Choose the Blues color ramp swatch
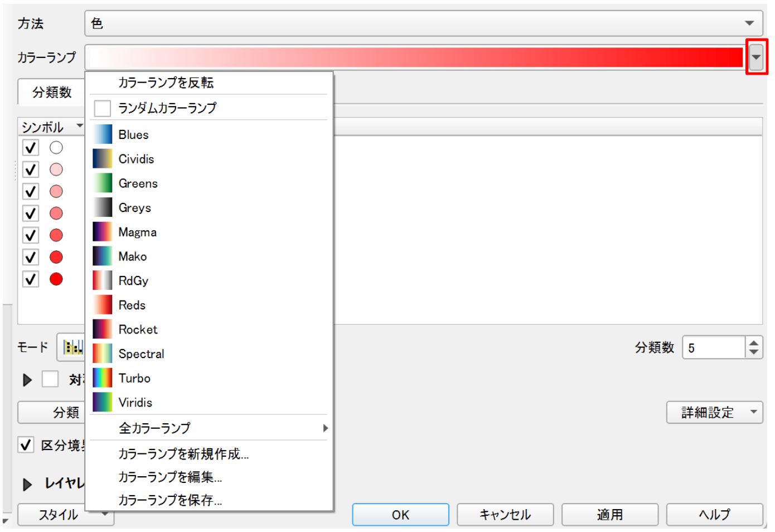The width and height of the screenshot is (775, 532). [103, 134]
